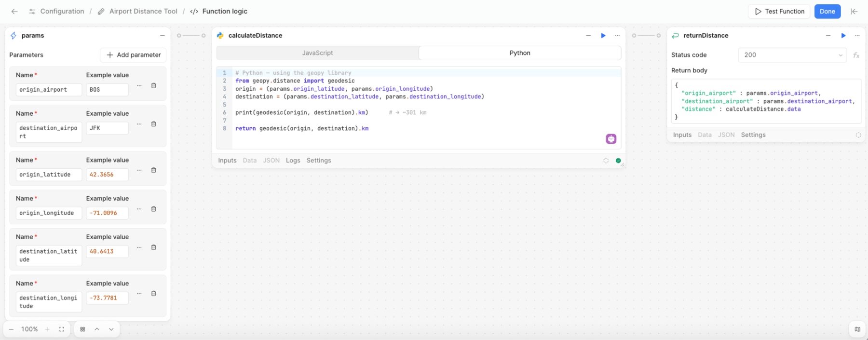The image size is (868, 340).
Task: Go to next block with down chevron
Action: [111, 329]
